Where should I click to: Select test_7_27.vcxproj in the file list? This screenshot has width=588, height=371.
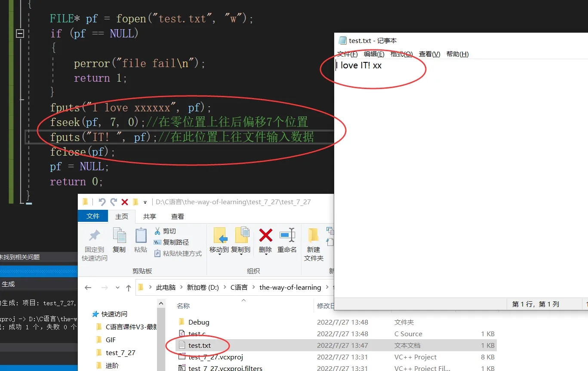[215, 357]
